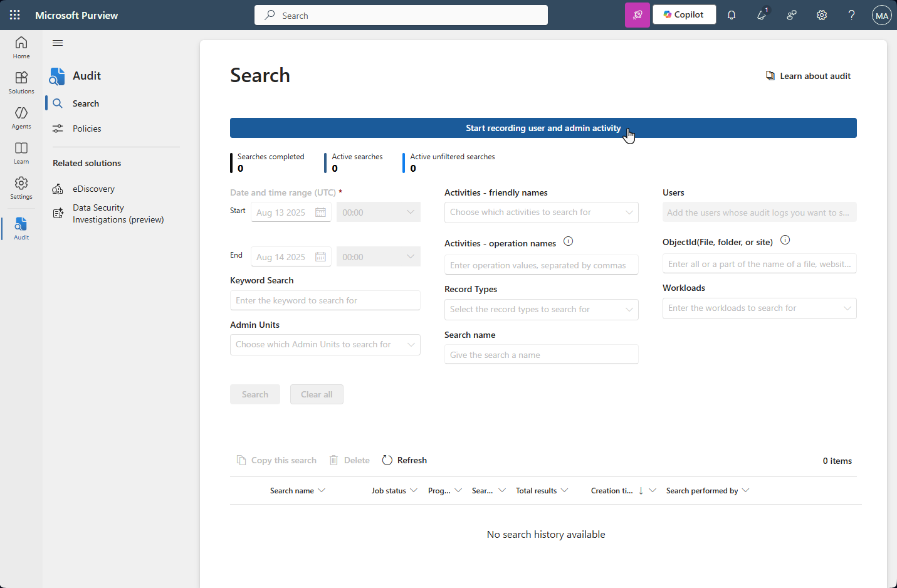
Task: Refresh the search history list
Action: click(x=404, y=459)
